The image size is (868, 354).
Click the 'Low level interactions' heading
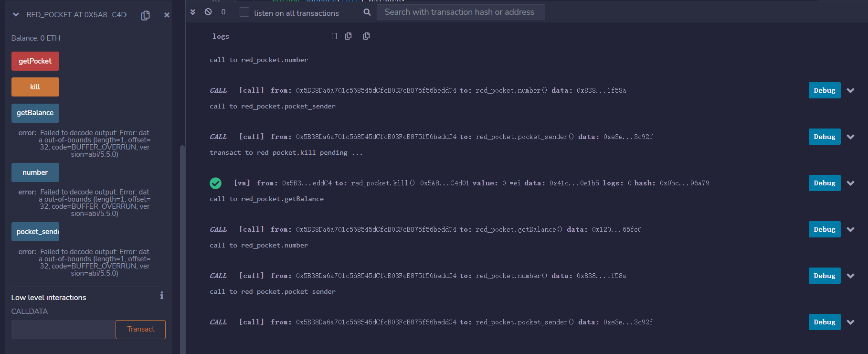pos(49,298)
